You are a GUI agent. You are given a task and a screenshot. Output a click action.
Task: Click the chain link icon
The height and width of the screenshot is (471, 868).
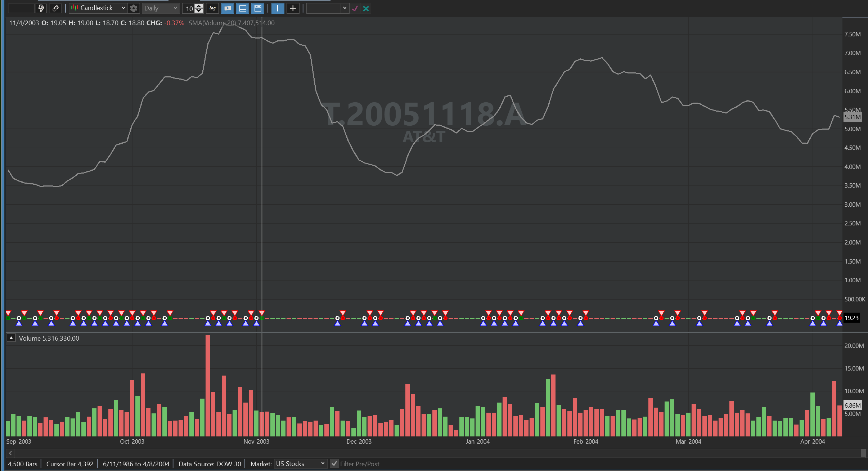click(x=55, y=8)
